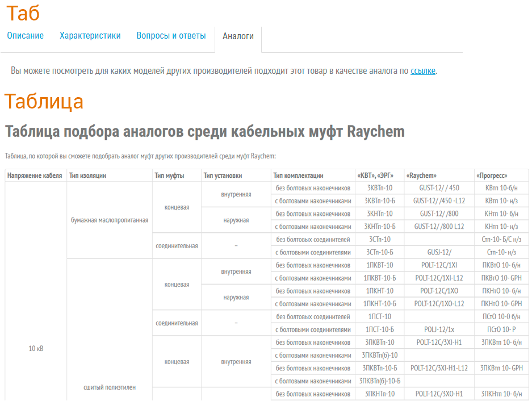Click cell '3ПКВТп-10-Б'

(380, 369)
